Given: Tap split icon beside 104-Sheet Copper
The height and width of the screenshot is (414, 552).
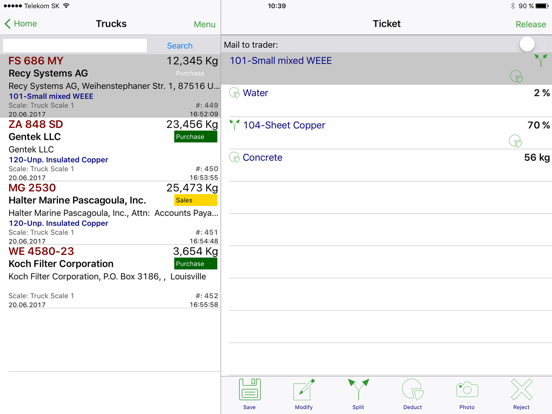Looking at the screenshot, I should (234, 125).
